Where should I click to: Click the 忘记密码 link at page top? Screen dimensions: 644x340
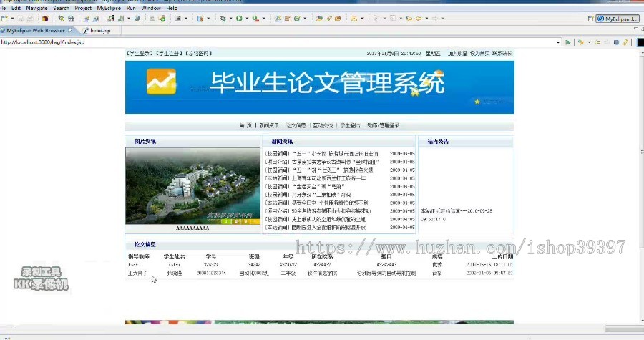tap(198, 54)
